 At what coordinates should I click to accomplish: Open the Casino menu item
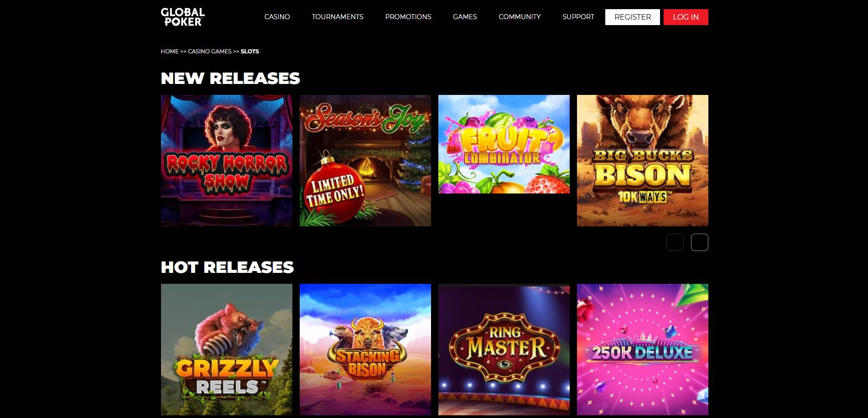point(277,17)
